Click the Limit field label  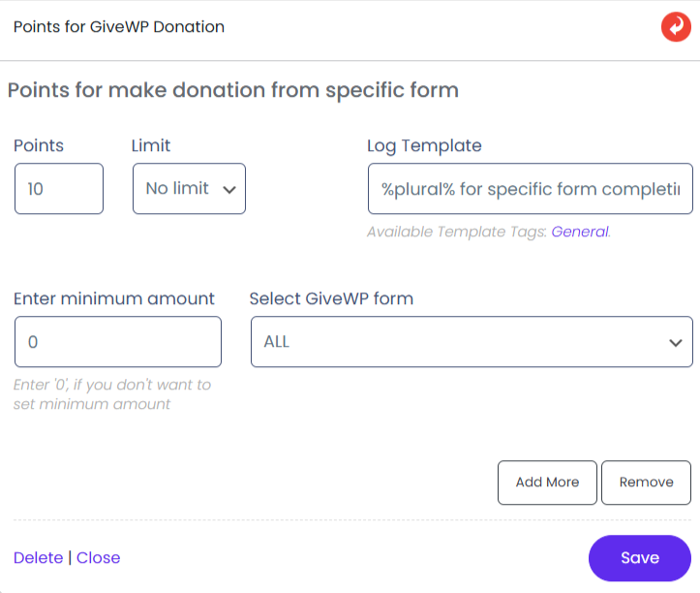151,145
